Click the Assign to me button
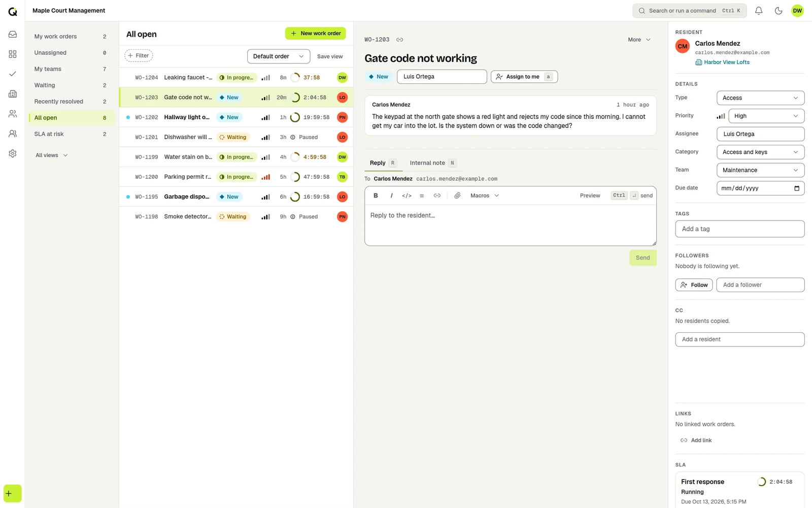The image size is (812, 508). [524, 77]
